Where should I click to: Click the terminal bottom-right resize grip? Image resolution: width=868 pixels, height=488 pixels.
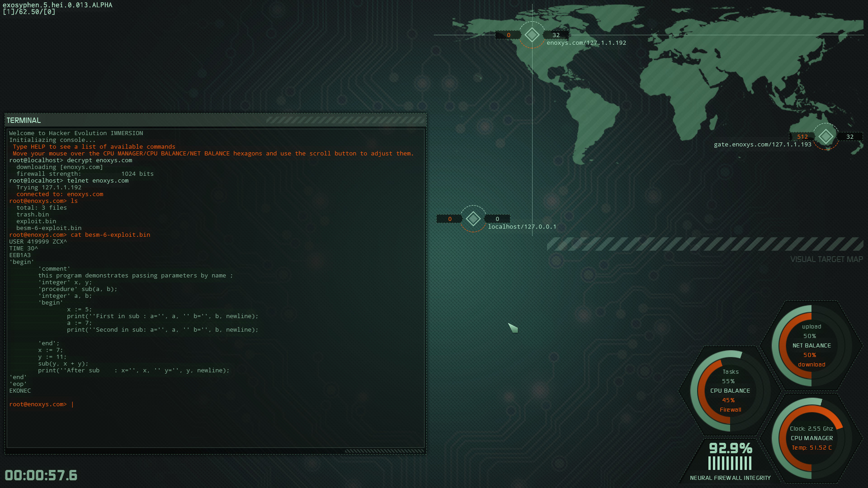click(384, 451)
